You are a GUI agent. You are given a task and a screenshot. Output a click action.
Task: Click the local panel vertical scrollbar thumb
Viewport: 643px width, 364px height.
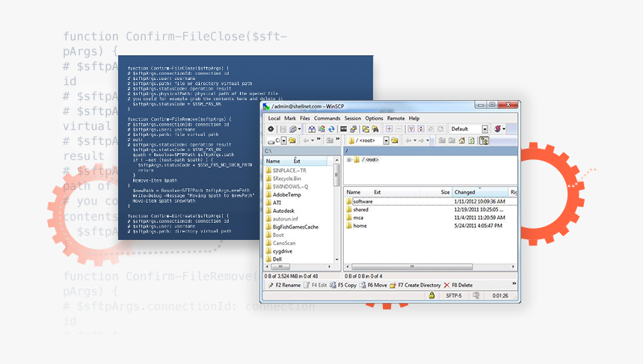pyautogui.click(x=336, y=175)
